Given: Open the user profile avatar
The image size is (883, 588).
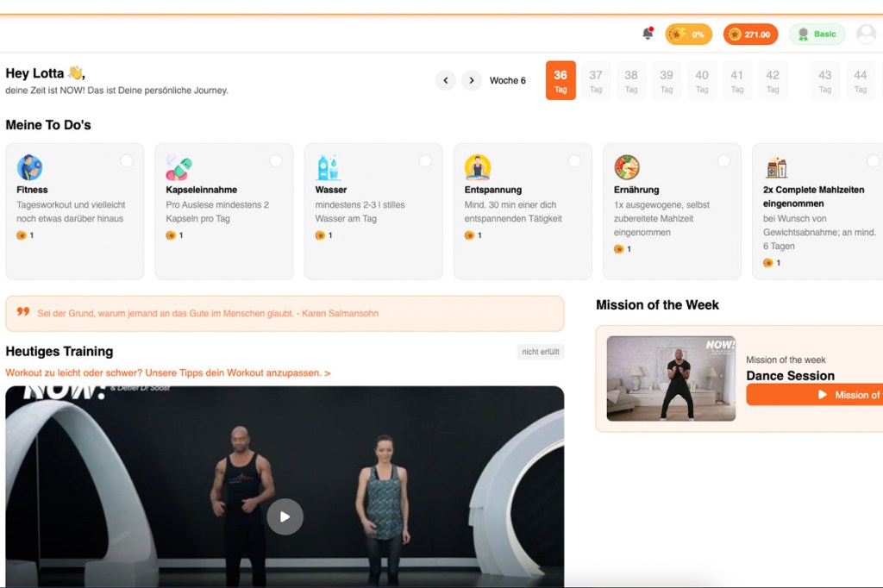Looking at the screenshot, I should coord(866,34).
